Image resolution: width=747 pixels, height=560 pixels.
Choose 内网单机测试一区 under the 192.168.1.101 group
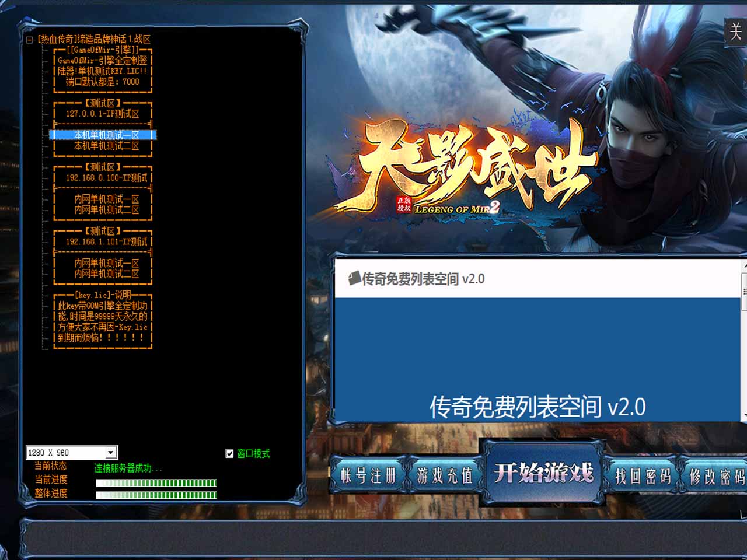point(103,263)
